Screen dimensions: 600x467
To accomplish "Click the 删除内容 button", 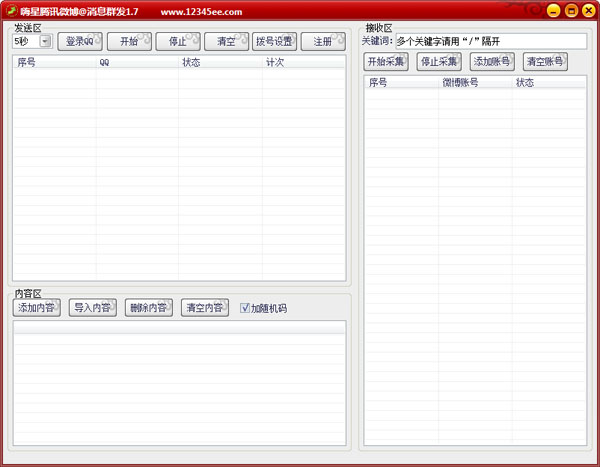I will coord(149,308).
